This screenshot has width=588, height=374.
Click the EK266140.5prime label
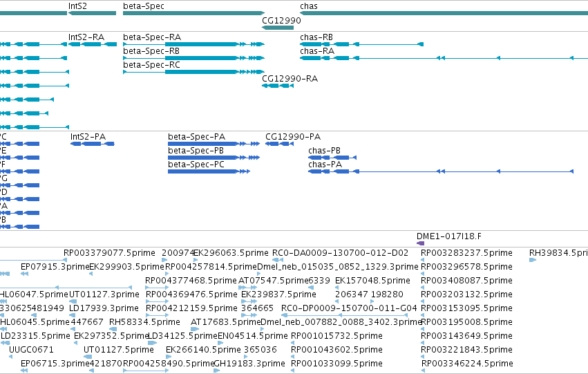tap(203, 350)
